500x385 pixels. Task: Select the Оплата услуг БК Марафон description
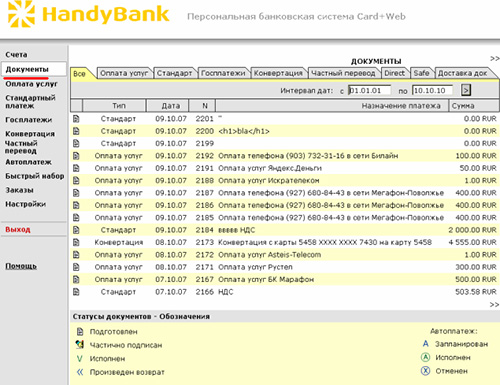point(266,279)
